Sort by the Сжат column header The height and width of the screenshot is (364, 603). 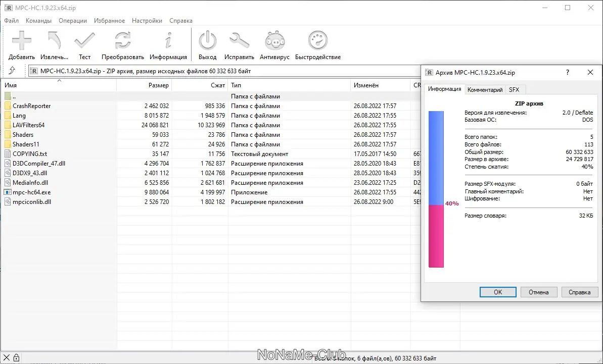pyautogui.click(x=200, y=85)
